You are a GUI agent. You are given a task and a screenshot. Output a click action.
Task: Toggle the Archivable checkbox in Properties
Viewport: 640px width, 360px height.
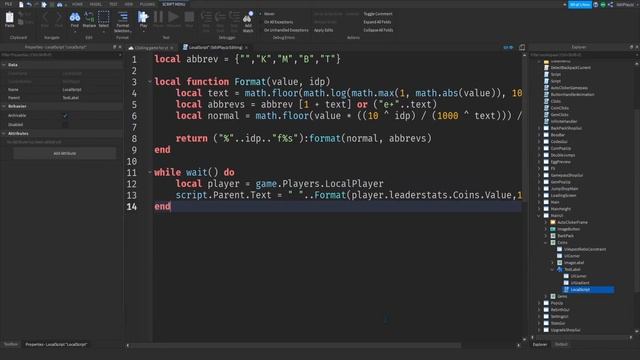65,116
